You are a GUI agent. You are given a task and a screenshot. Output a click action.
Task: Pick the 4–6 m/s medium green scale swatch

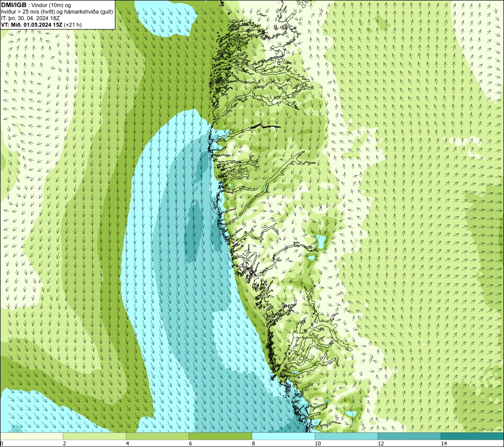157,436
